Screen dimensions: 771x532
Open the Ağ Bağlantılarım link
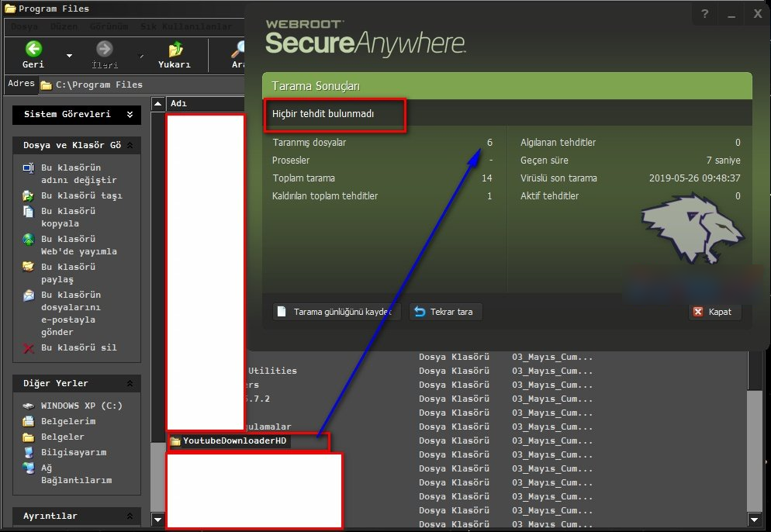click(x=76, y=474)
